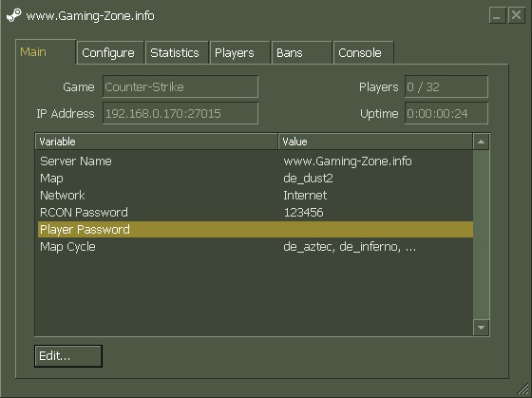Switch to the Console tab
This screenshot has width=532, height=398.
[x=363, y=52]
